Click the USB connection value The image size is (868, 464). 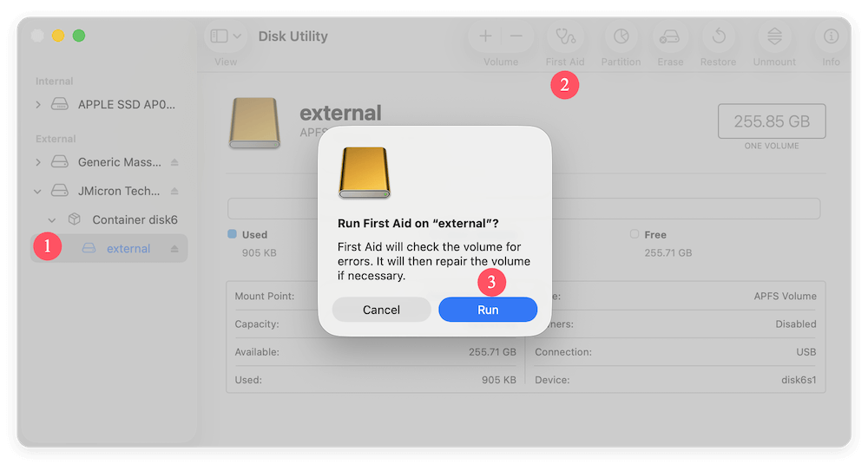click(806, 352)
